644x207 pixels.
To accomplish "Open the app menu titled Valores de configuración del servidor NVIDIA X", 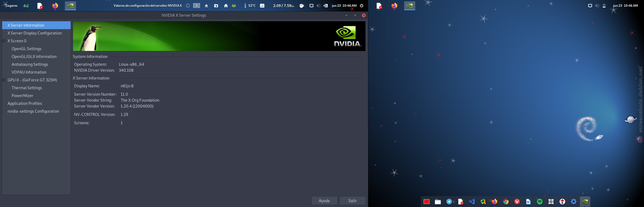I will 147,5.
